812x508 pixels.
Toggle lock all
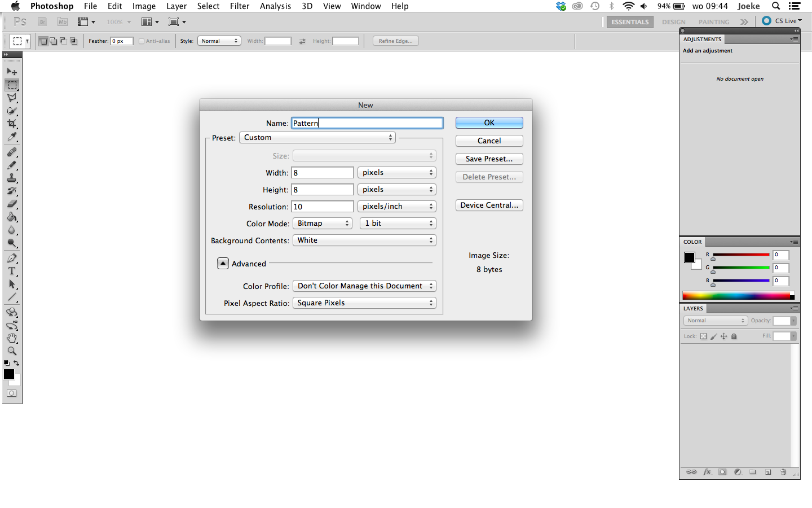pos(734,336)
